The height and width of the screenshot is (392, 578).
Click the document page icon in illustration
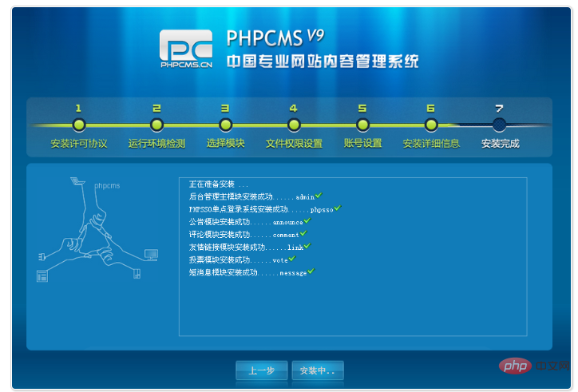click(42, 276)
